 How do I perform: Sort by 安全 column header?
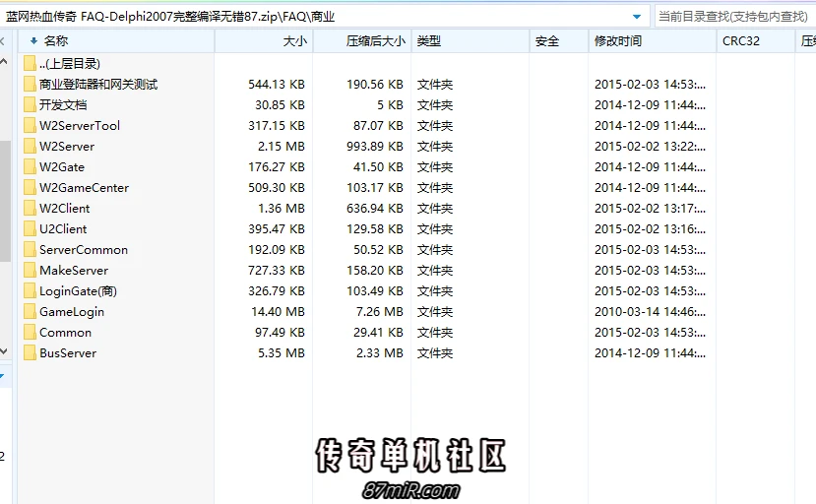[559, 41]
